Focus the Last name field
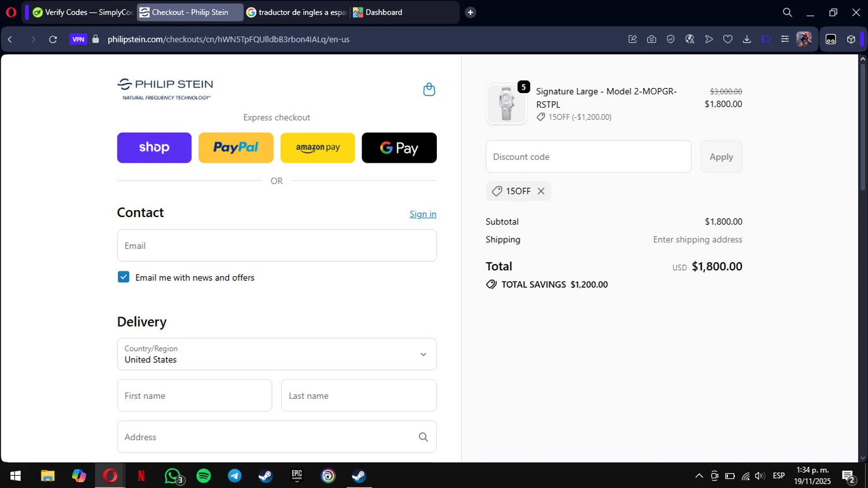868x488 pixels. click(359, 395)
